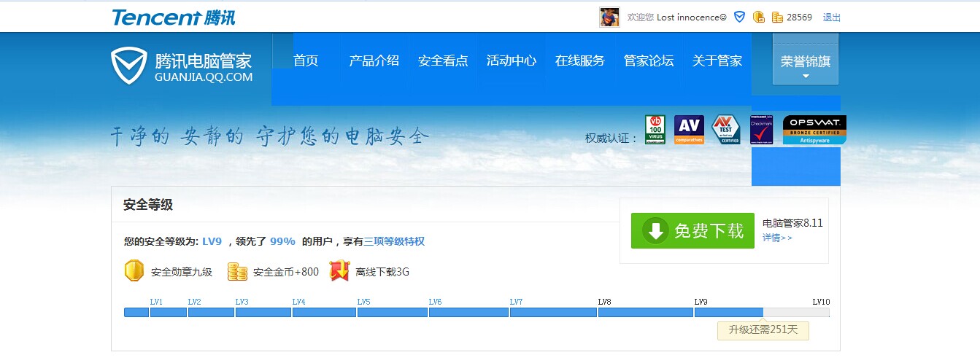The width and height of the screenshot is (980, 363).
Task: Click the LV5 segment of level bar
Action: click(324, 312)
